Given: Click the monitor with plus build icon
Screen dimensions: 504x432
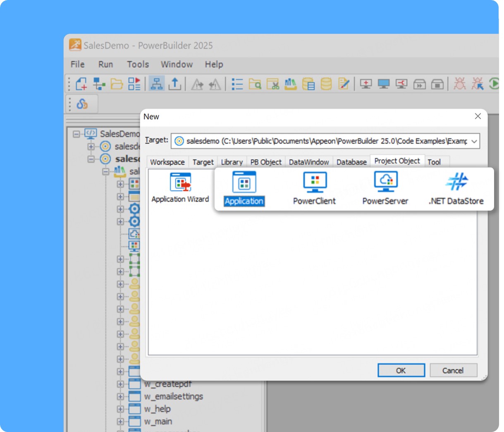Looking at the screenshot, I should coord(366,84).
